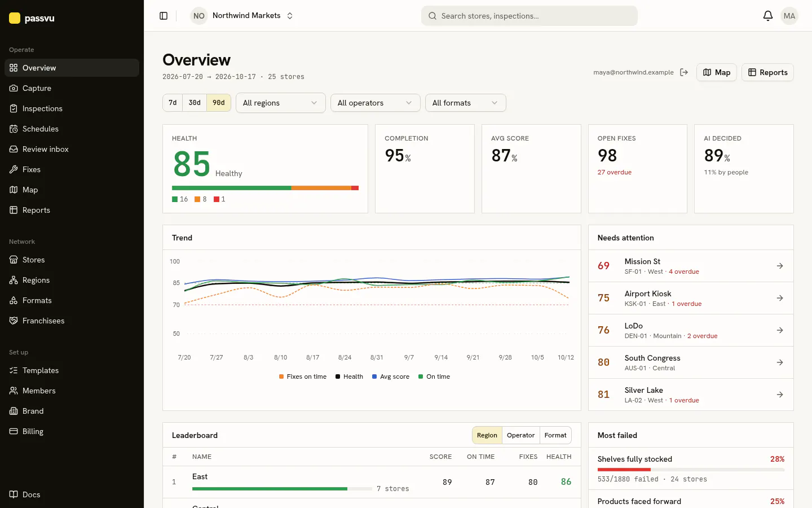This screenshot has width=812, height=508.
Task: Toggle Avg score legend series
Action: pos(391,376)
